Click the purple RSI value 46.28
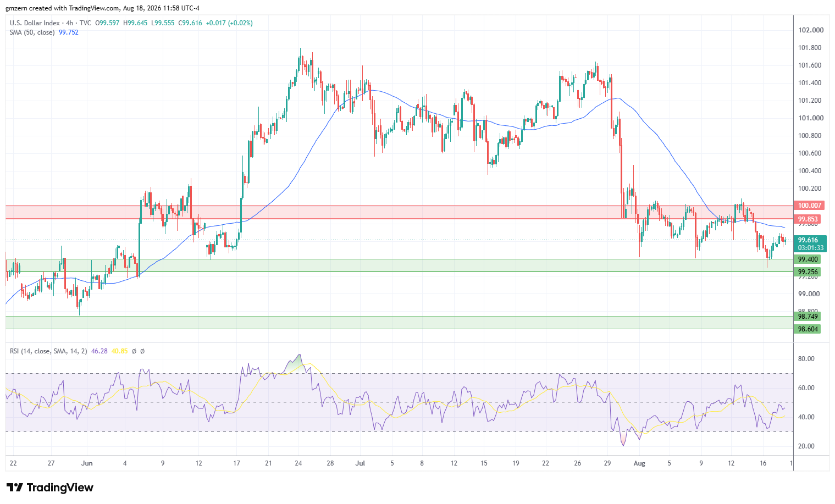 click(x=99, y=351)
